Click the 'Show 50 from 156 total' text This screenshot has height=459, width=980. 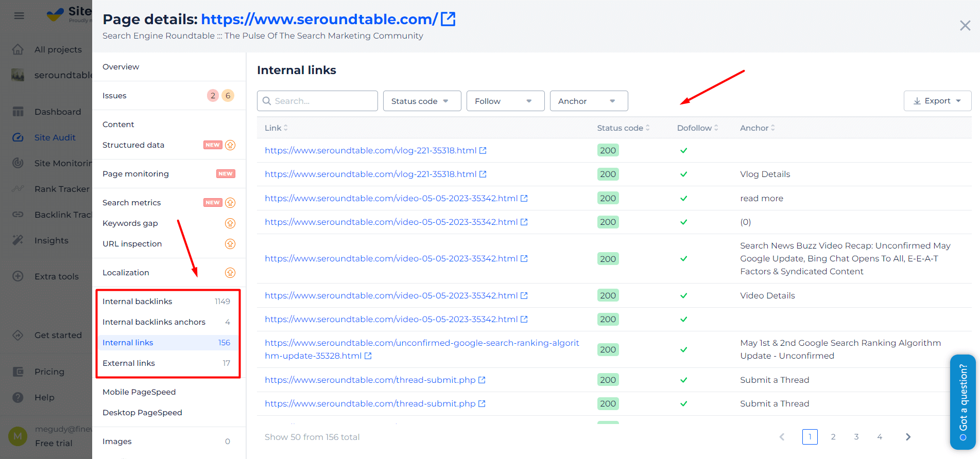[x=312, y=437]
